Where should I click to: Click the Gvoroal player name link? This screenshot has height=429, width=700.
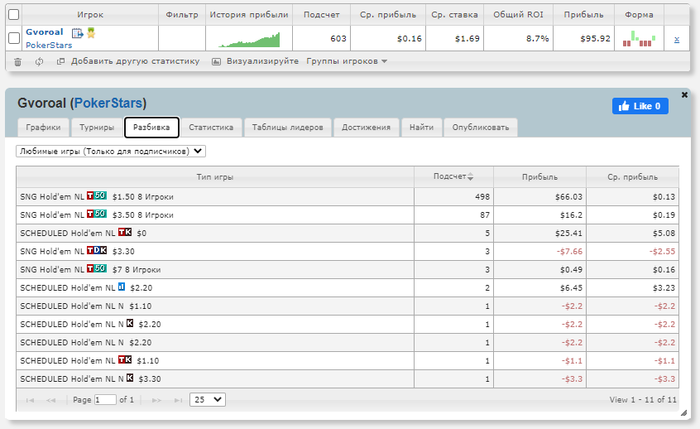44,32
